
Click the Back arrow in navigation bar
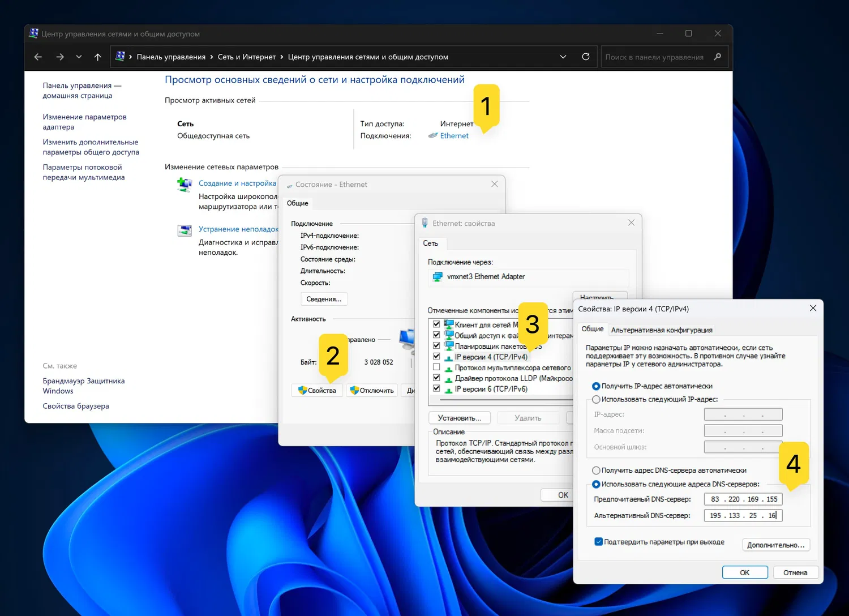[x=38, y=57]
